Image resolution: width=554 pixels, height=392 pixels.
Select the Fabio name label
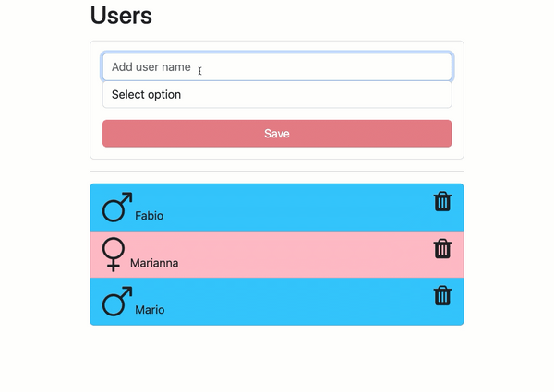pos(149,216)
